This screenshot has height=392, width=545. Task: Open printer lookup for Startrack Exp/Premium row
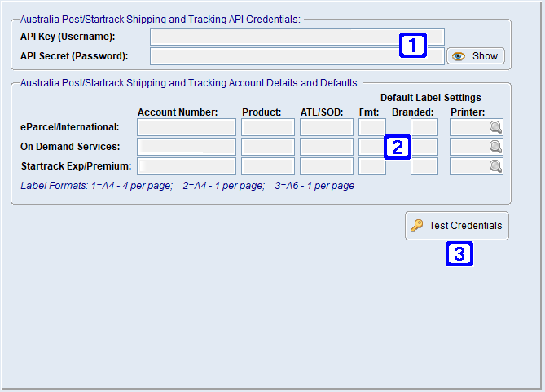coord(495,166)
